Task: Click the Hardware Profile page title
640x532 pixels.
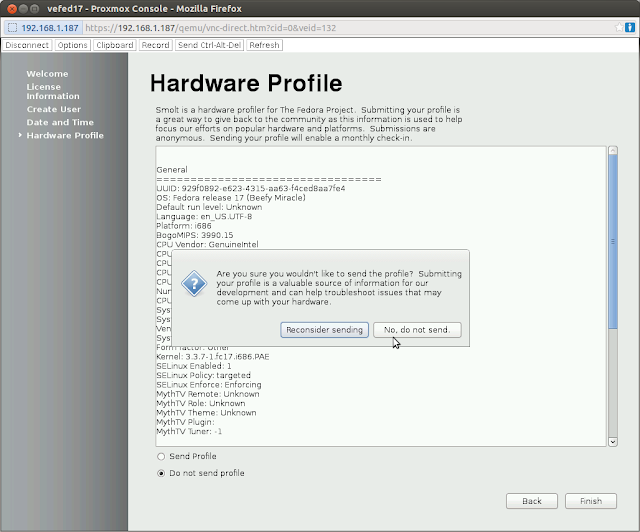Action: click(x=246, y=83)
